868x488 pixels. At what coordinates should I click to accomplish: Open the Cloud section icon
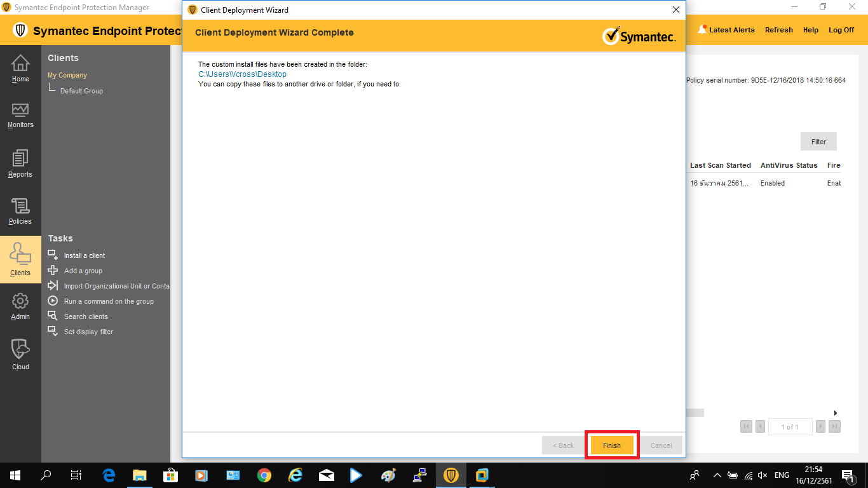point(20,349)
